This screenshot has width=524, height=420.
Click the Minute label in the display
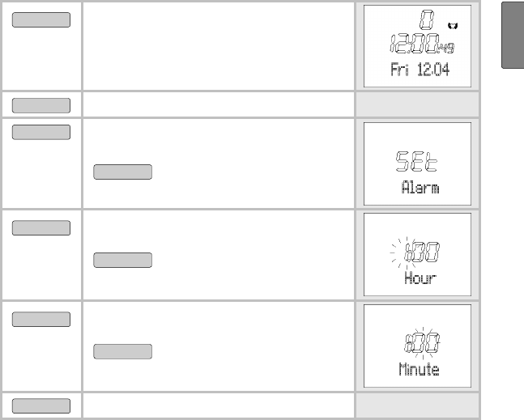[x=419, y=369]
